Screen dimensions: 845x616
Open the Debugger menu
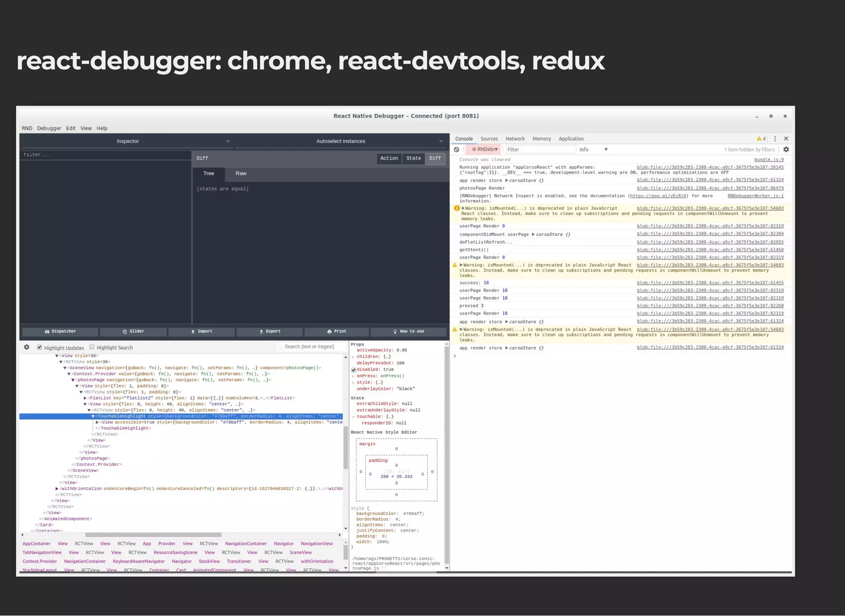coord(49,128)
